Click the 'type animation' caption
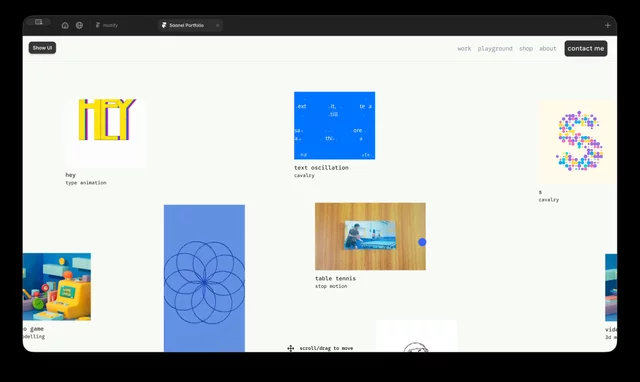Viewport: 640px width, 382px height. [86, 183]
